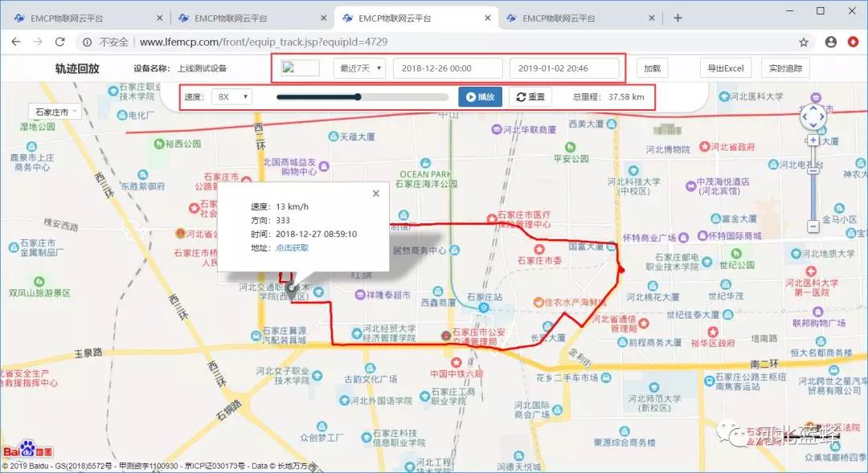Open a new browser tab

(678, 18)
